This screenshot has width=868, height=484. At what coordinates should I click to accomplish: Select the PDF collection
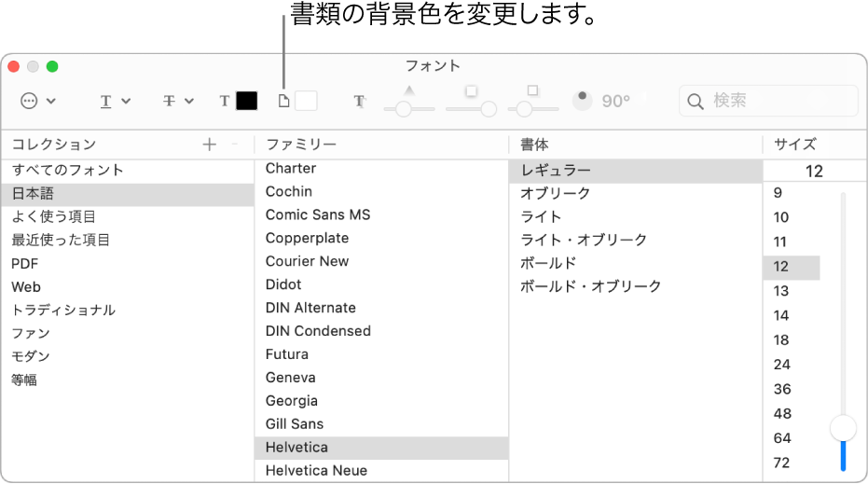click(x=128, y=264)
